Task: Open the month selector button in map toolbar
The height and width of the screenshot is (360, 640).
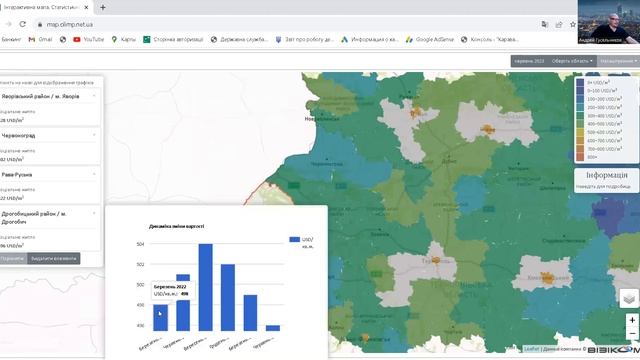Action: point(529,61)
